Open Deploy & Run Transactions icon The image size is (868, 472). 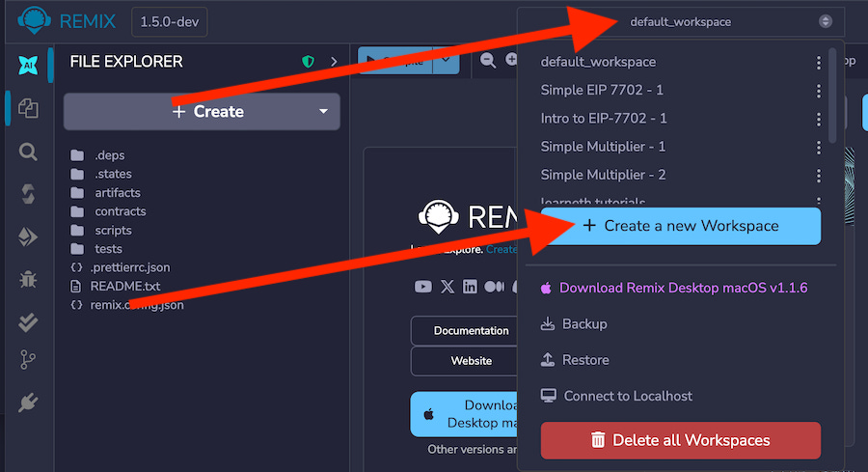click(x=28, y=236)
